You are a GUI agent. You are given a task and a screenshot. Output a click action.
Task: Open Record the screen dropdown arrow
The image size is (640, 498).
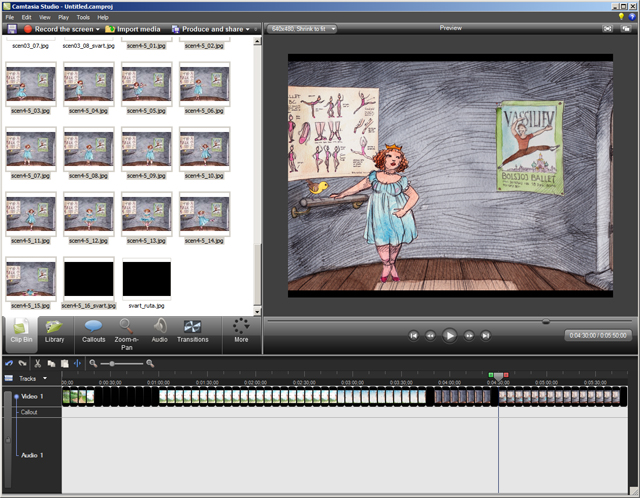point(98,29)
